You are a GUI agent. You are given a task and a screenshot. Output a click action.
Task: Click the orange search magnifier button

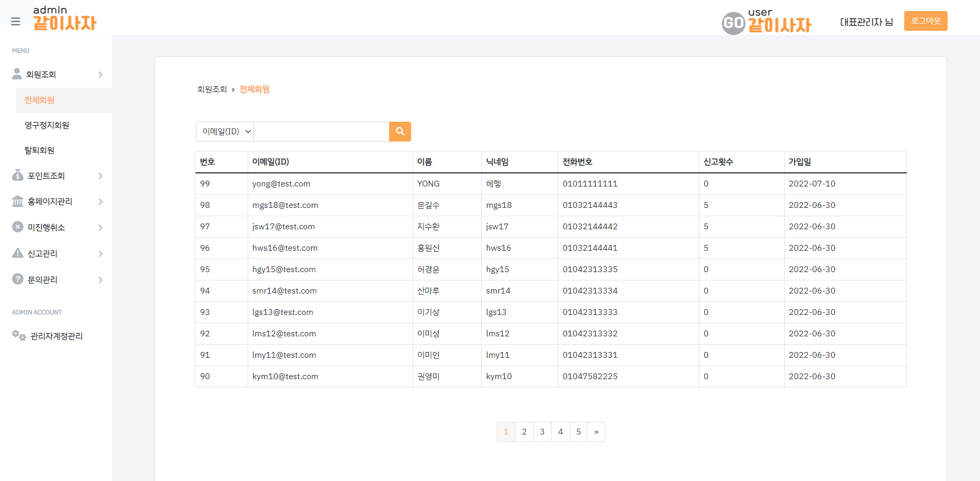pos(400,132)
